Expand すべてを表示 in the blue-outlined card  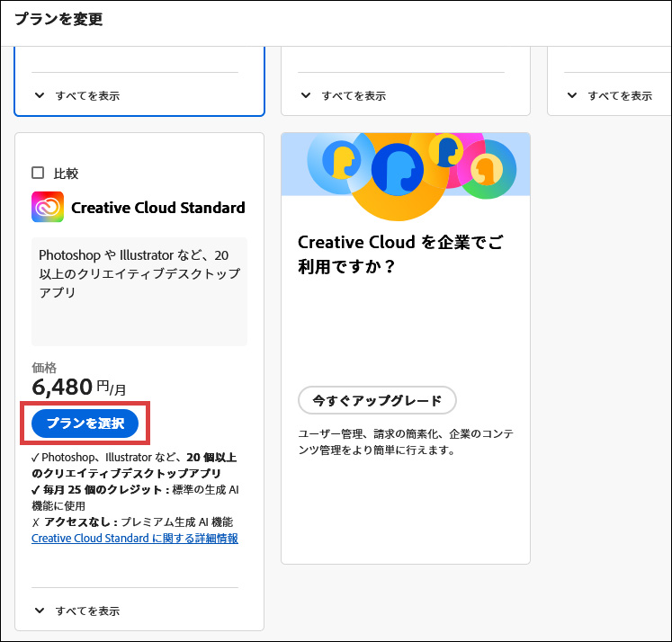pyautogui.click(x=77, y=96)
